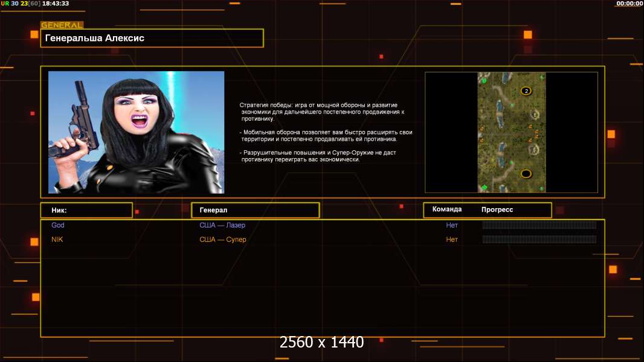Image resolution: width=644 pixels, height=362 pixels.
Task: Click the green supply marker at minimap bottom-right
Action: [x=541, y=188]
